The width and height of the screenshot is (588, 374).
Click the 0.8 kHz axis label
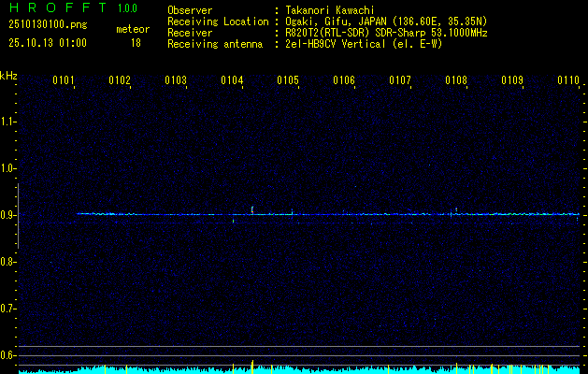tap(7, 262)
